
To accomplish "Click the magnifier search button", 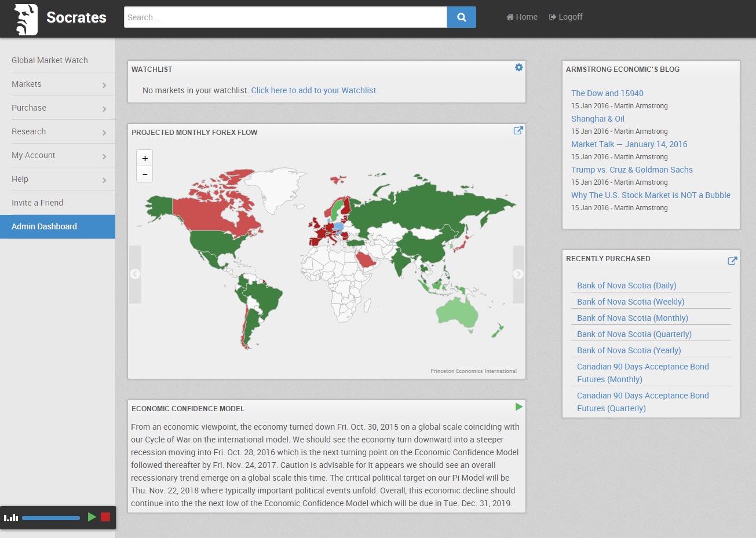I will 462,17.
